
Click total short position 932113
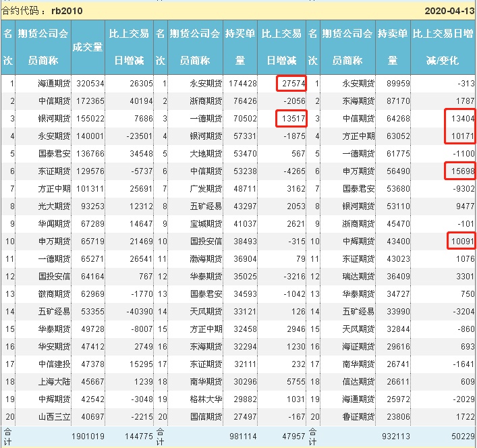coord(396,437)
